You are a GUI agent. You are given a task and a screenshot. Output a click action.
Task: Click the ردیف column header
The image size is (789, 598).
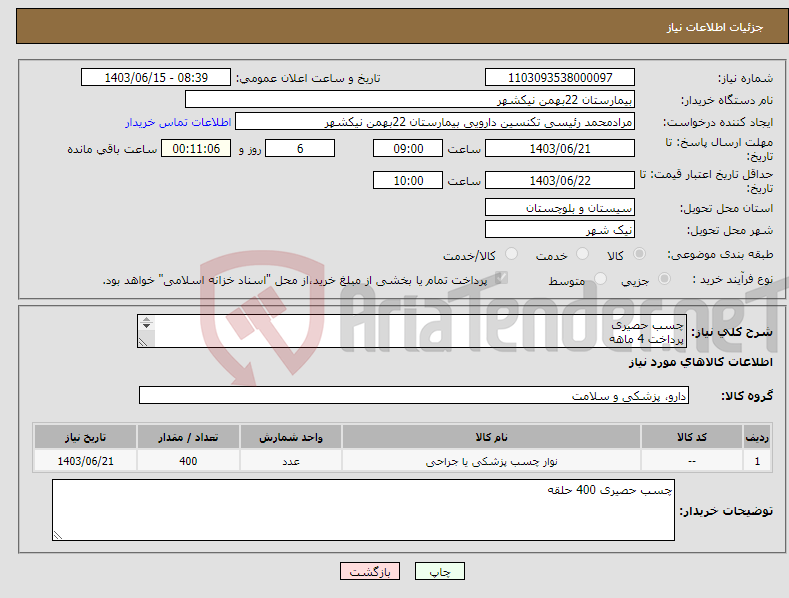(757, 437)
